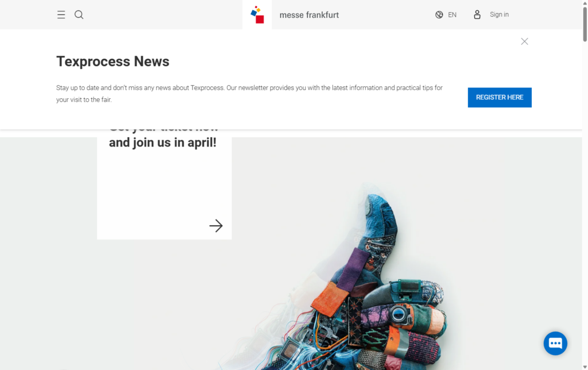
Task: Open search with the magnifier icon
Action: coord(79,14)
